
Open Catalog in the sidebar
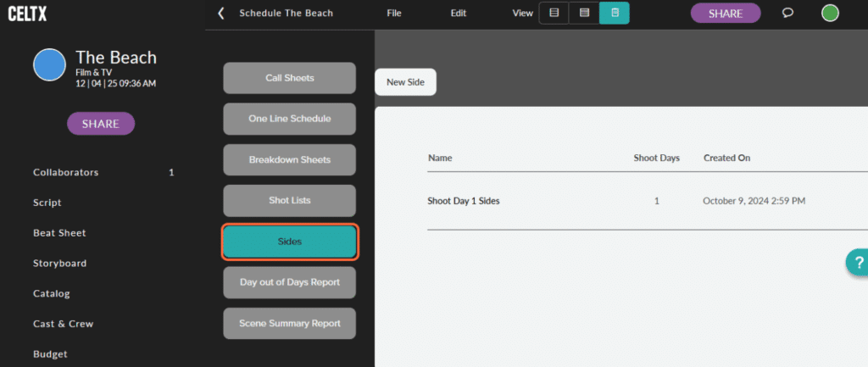coord(52,293)
